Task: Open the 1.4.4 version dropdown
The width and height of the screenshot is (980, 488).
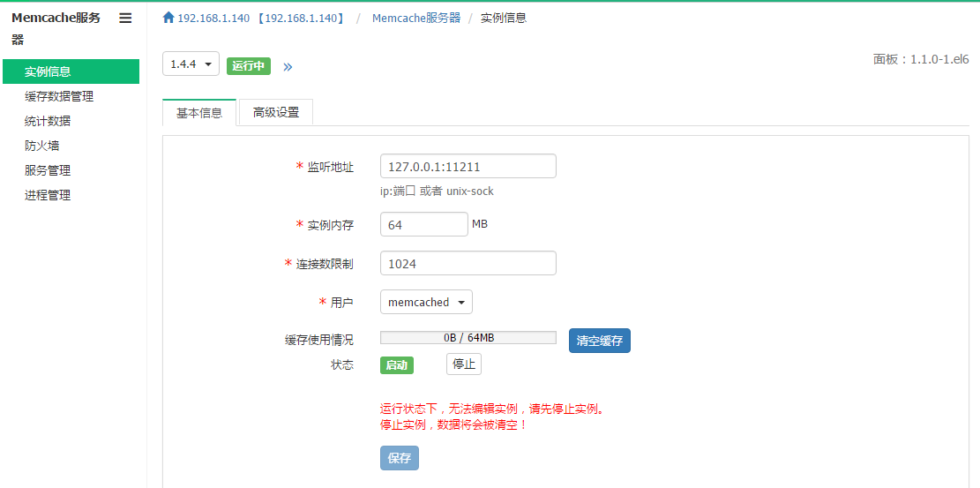Action: [x=191, y=64]
